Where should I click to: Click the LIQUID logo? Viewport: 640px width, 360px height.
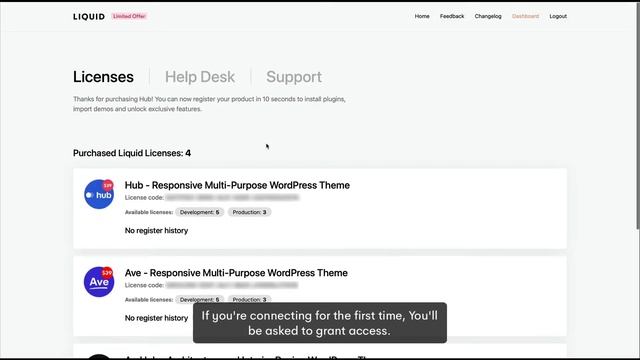pyautogui.click(x=89, y=16)
